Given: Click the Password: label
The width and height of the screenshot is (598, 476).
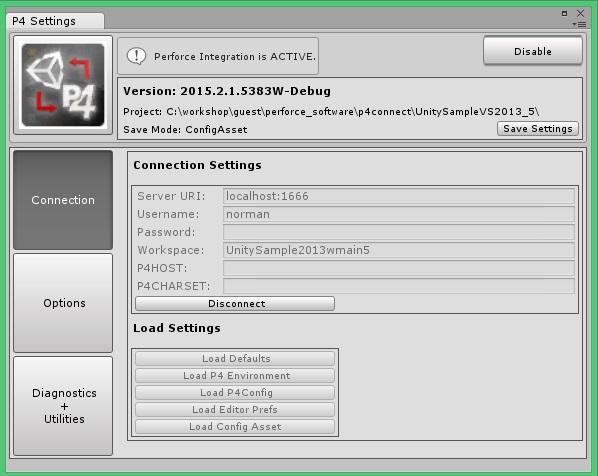Looking at the screenshot, I should click(166, 232).
